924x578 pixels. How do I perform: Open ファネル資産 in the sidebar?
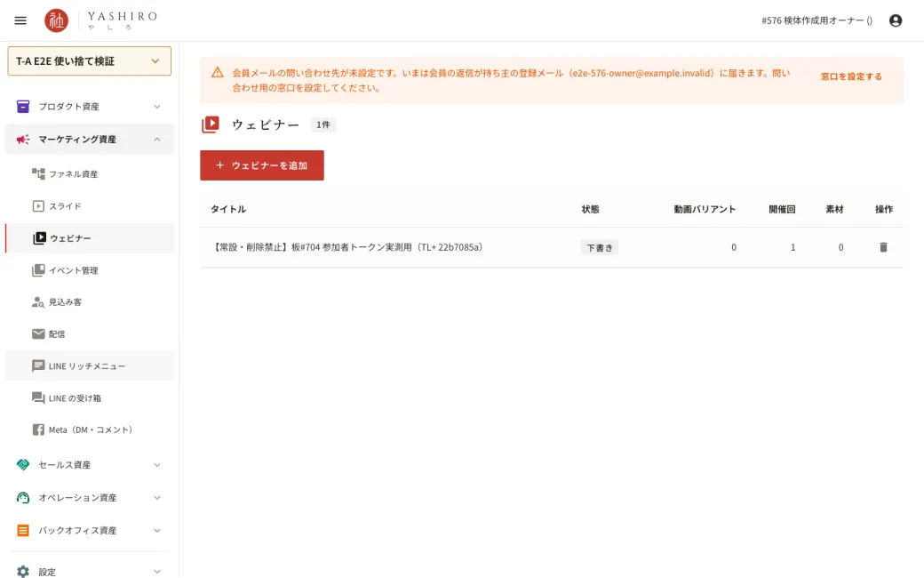[x=90, y=174]
